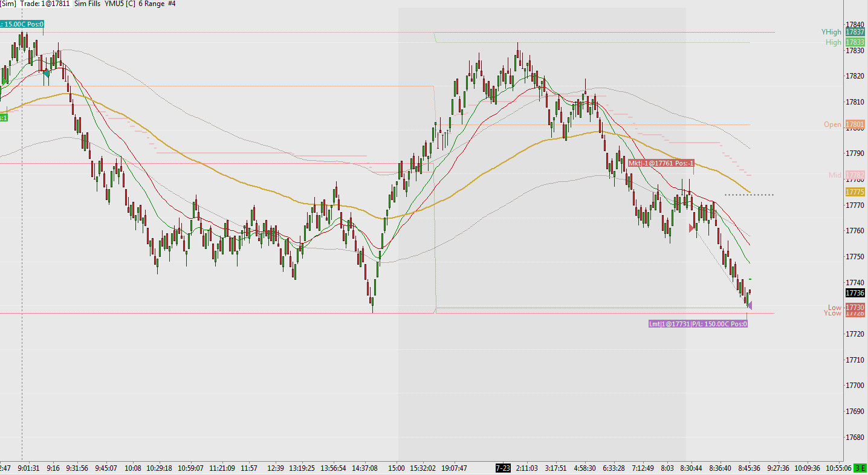Click the teal 15.00C Pos:0 trade label

(x=22, y=24)
